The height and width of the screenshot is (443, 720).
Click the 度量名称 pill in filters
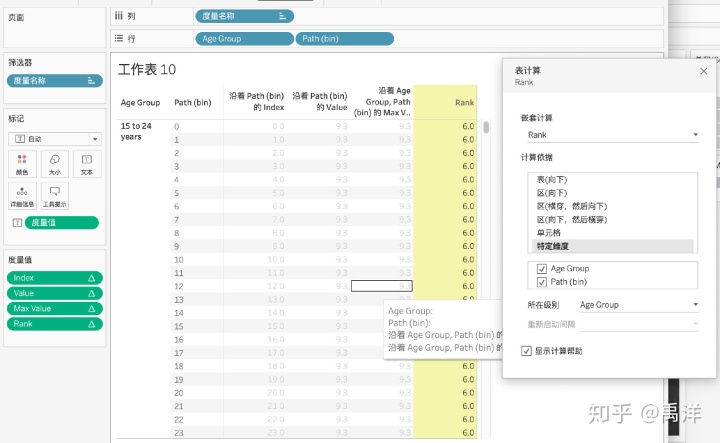point(55,81)
